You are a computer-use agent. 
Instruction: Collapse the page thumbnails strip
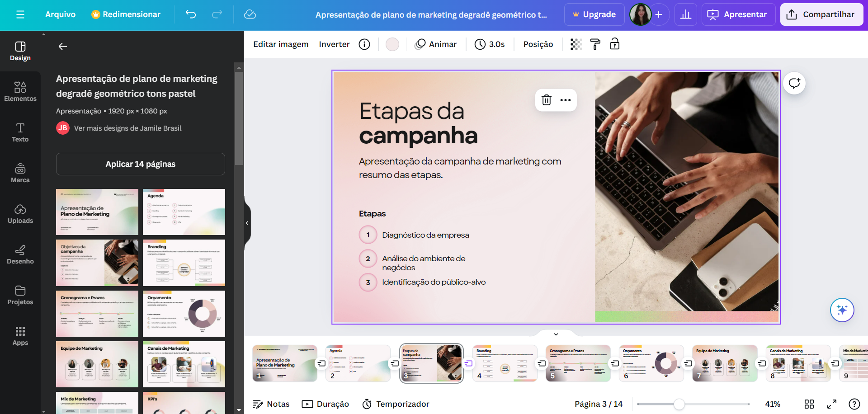tap(556, 334)
